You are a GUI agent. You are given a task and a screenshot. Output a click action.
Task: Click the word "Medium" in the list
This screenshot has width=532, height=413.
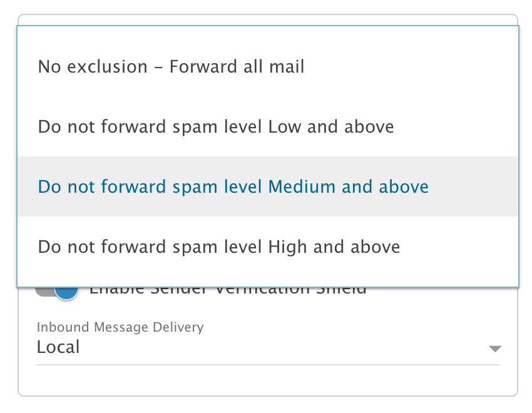pos(300,186)
